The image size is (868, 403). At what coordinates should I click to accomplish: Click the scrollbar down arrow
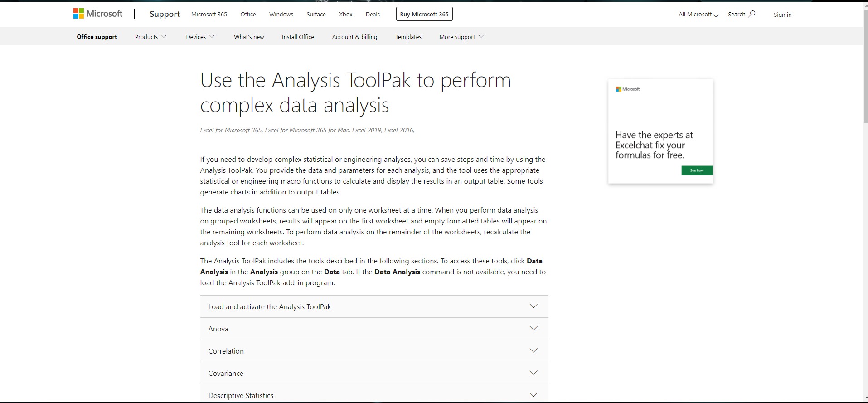[x=865, y=398]
